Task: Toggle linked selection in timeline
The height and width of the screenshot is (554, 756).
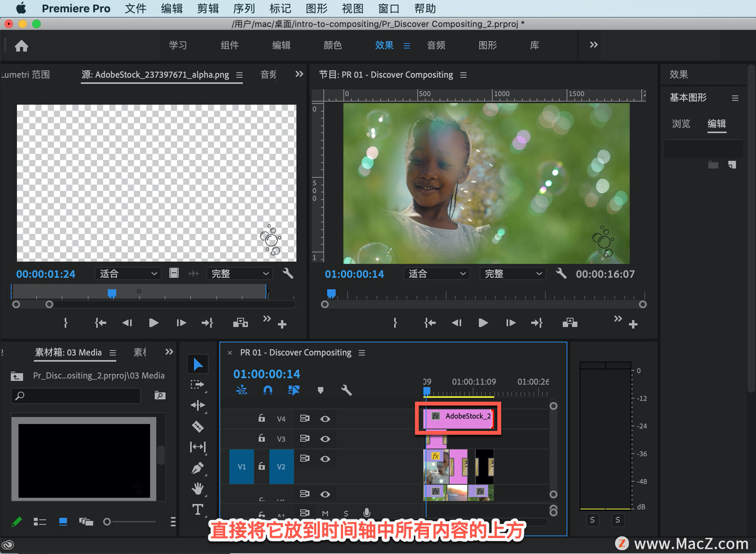Action: (x=294, y=390)
